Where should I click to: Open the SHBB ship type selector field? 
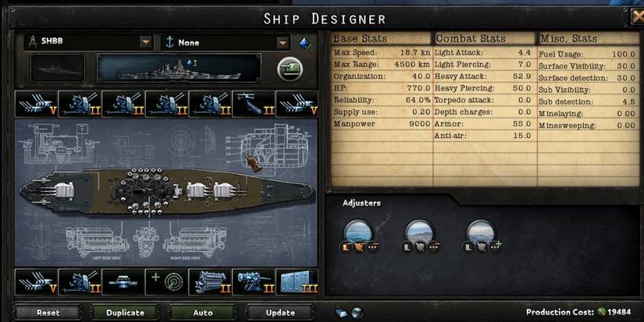click(89, 42)
